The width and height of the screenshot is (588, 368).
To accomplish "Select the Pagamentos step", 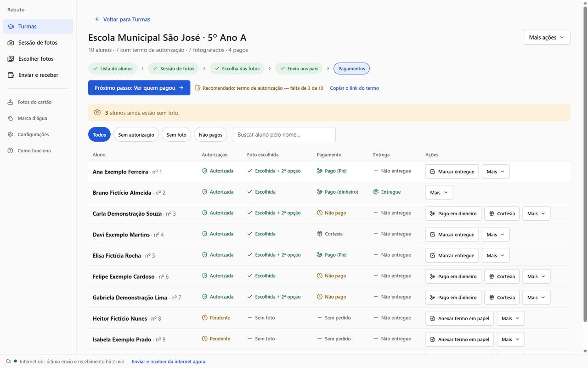I will click(352, 69).
